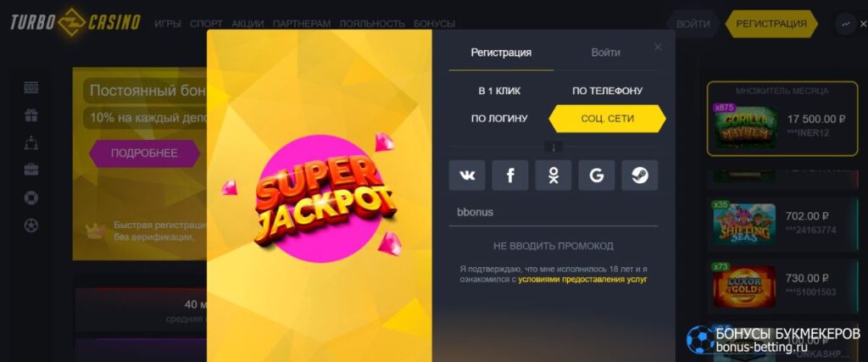Register using the Google icon

coord(597,175)
